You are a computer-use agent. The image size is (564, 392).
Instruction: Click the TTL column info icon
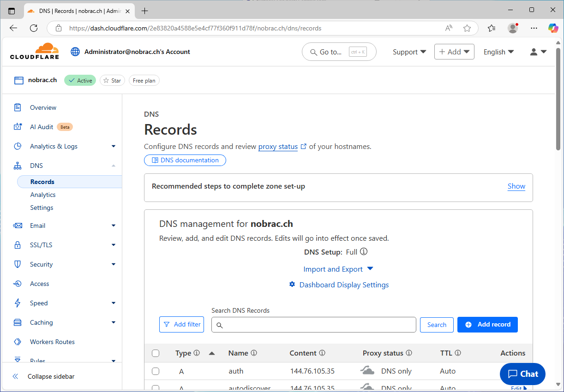pos(458,353)
